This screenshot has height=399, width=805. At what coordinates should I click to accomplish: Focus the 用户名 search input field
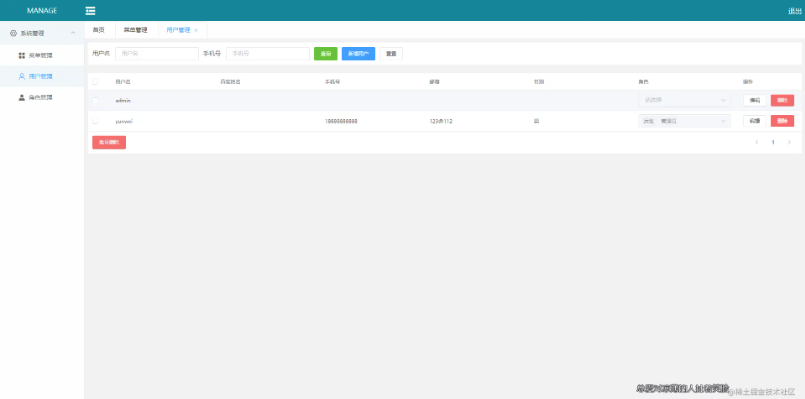pyautogui.click(x=157, y=53)
